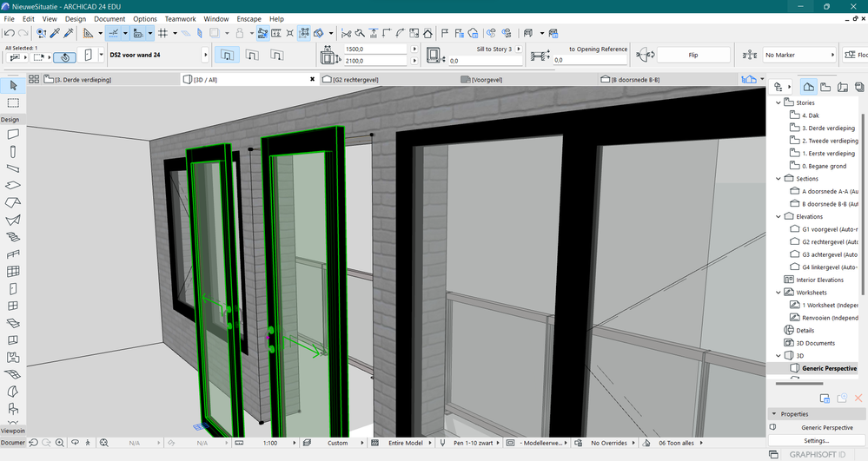Open the Teamwork menu

[180, 18]
